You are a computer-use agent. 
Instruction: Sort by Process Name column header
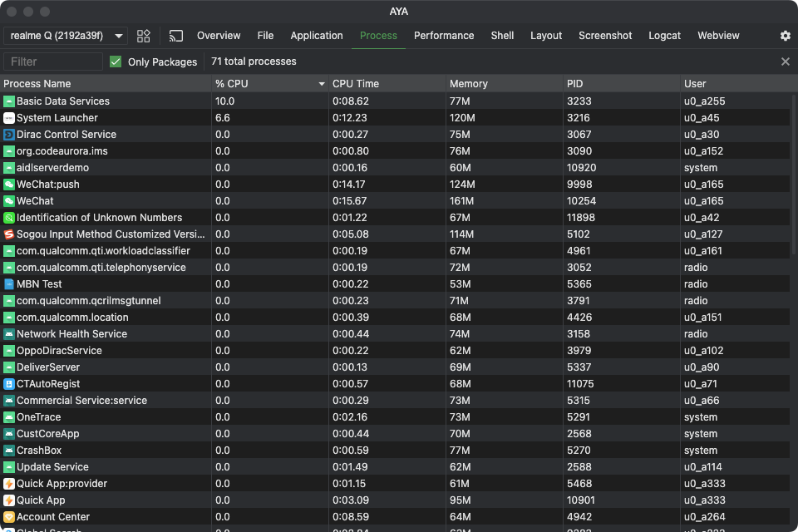click(106, 84)
